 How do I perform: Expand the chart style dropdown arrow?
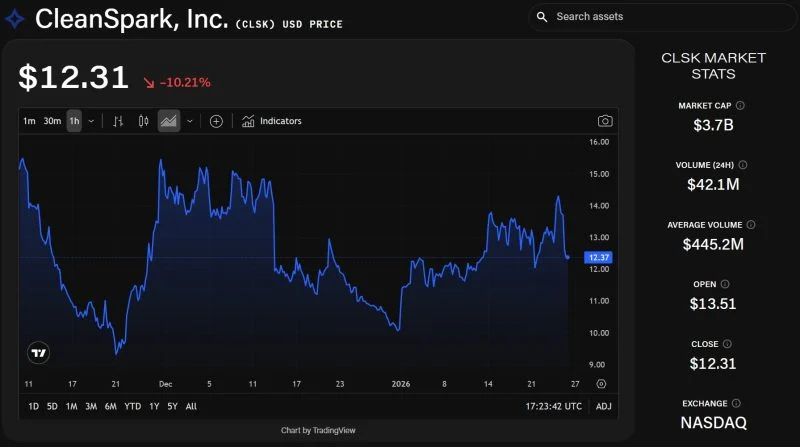189,121
